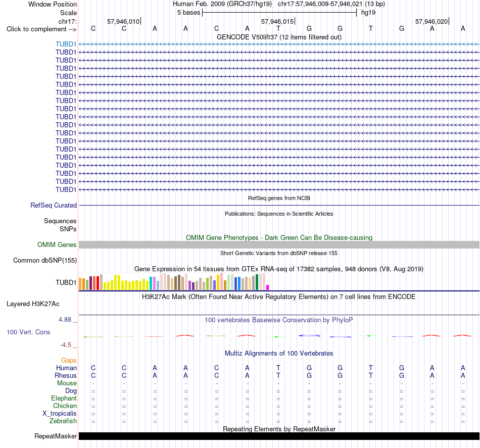The image size is (480, 448).
Task: Click position marker 57,946,010 on ruler
Action: point(124,21)
